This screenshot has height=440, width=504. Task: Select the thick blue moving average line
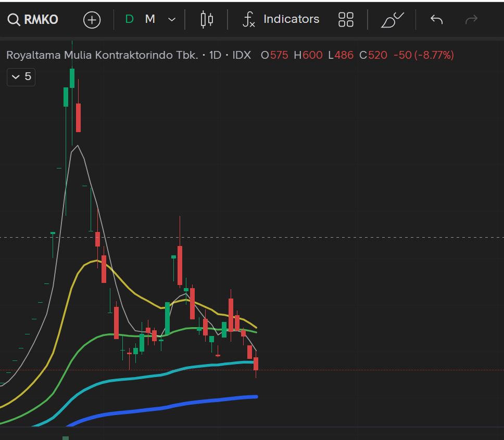click(x=167, y=407)
